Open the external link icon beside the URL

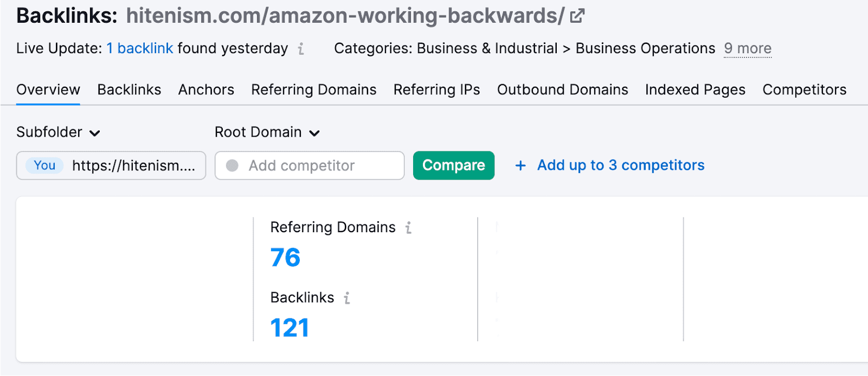(x=577, y=16)
